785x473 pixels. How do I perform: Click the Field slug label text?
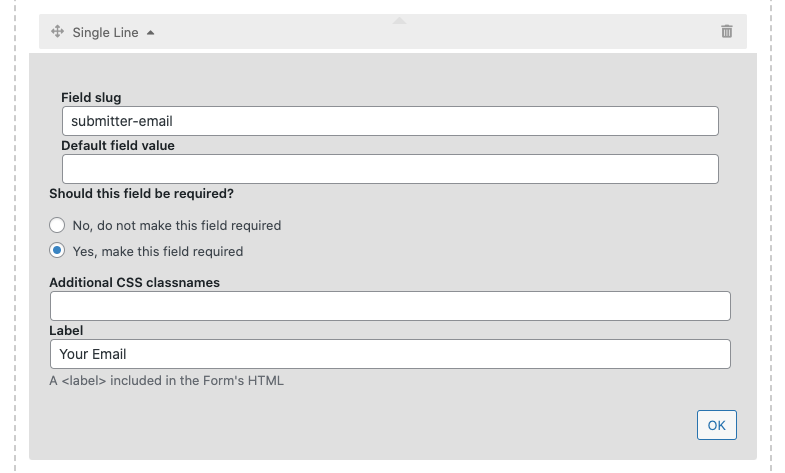(x=91, y=98)
